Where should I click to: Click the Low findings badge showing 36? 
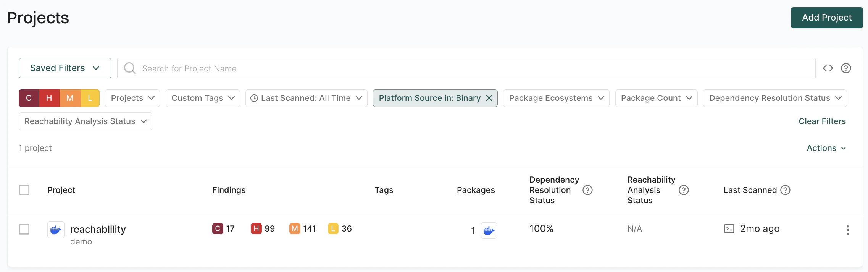click(340, 228)
